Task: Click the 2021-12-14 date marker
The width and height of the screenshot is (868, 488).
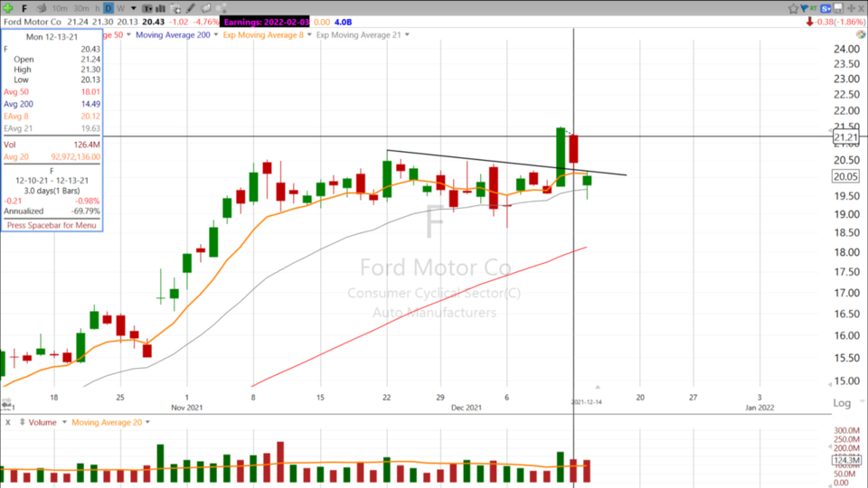Action: click(x=586, y=402)
